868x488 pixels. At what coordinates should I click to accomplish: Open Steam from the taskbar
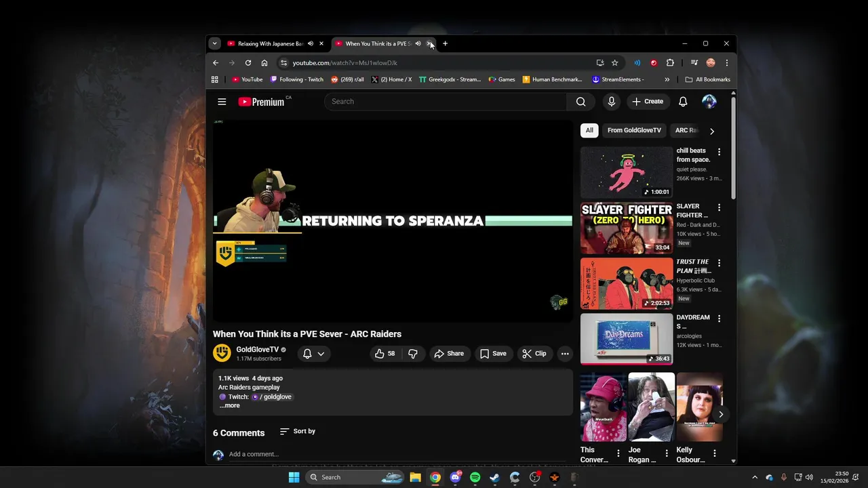(x=494, y=477)
